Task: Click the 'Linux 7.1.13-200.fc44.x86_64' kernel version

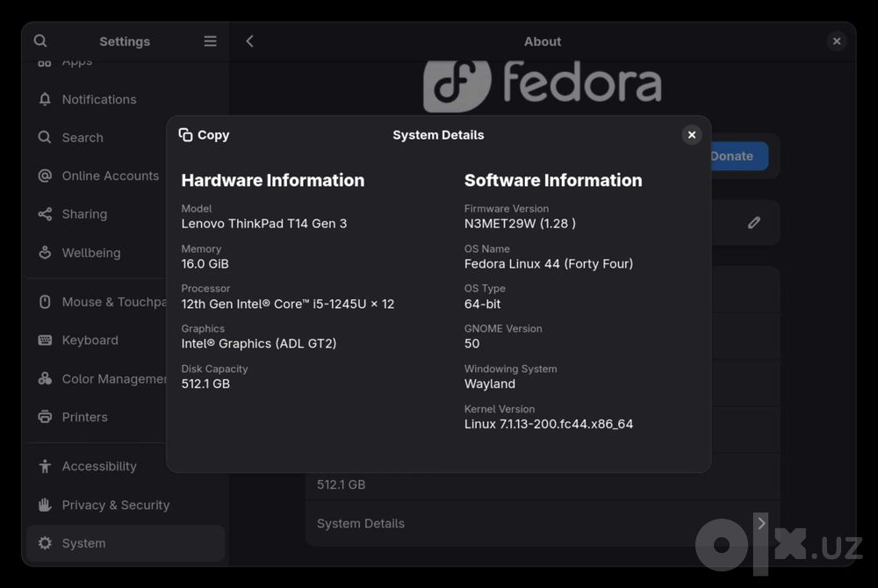Action: coord(549,424)
